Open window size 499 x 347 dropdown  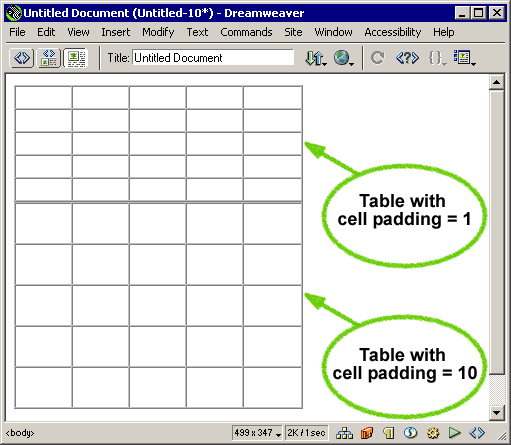pos(257,433)
